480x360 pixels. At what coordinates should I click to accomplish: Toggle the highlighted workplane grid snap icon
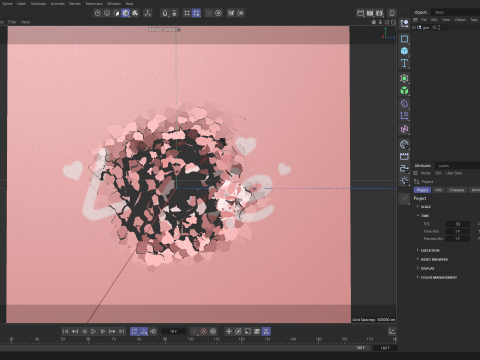(x=196, y=13)
